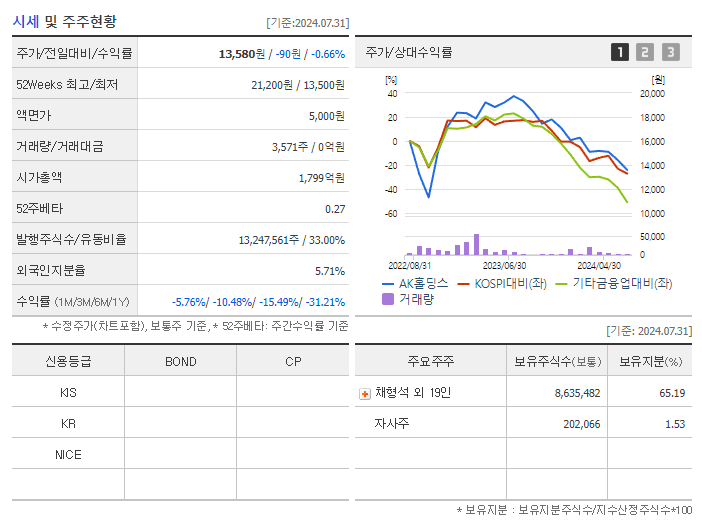Click the KOSPI대비(좌) red legend marker
702x525 pixels.
coord(463,284)
